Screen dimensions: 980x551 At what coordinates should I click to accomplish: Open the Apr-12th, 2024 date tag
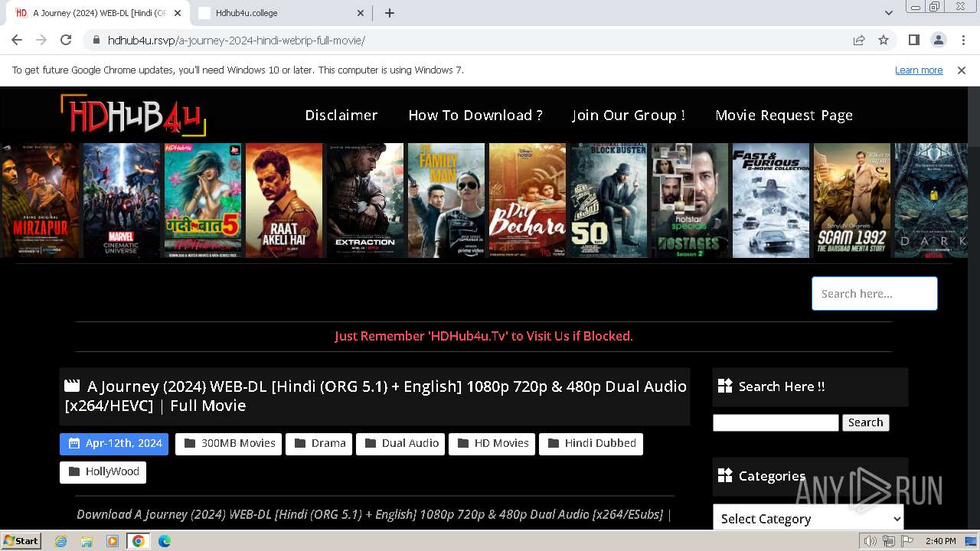point(114,444)
